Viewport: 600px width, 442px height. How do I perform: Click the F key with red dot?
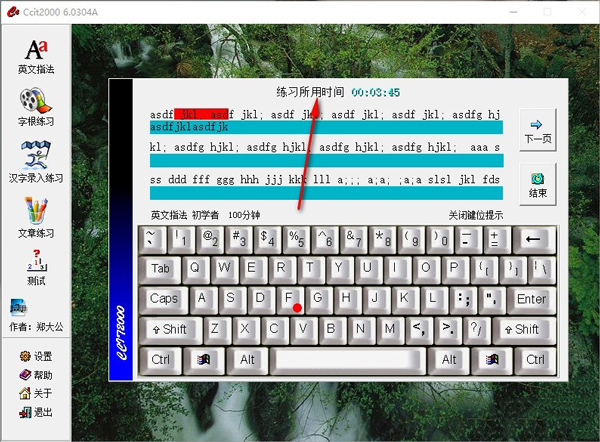pyautogui.click(x=290, y=300)
